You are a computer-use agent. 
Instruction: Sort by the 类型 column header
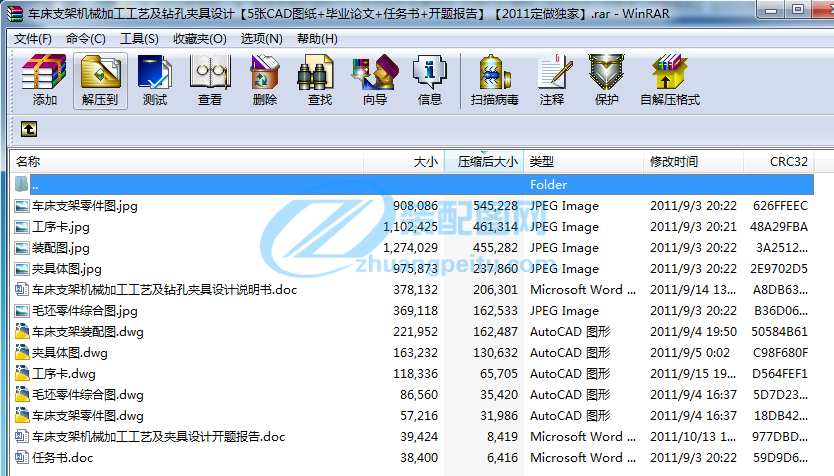point(583,162)
